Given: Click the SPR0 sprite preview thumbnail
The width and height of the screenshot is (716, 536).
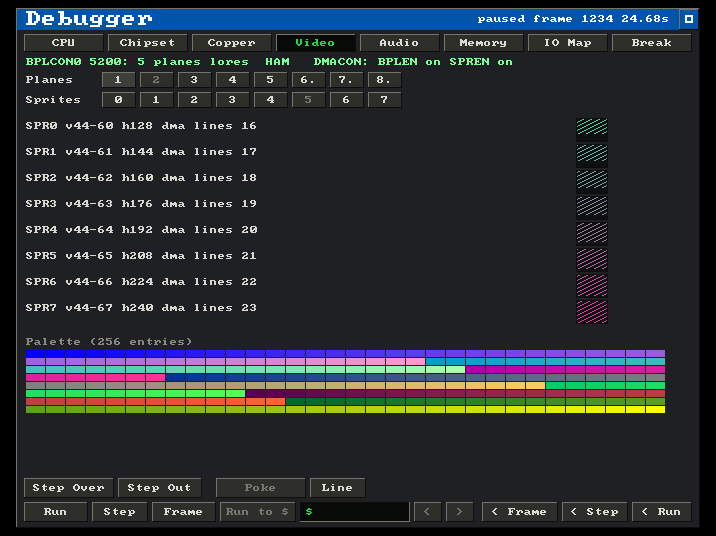Looking at the screenshot, I should click(592, 130).
